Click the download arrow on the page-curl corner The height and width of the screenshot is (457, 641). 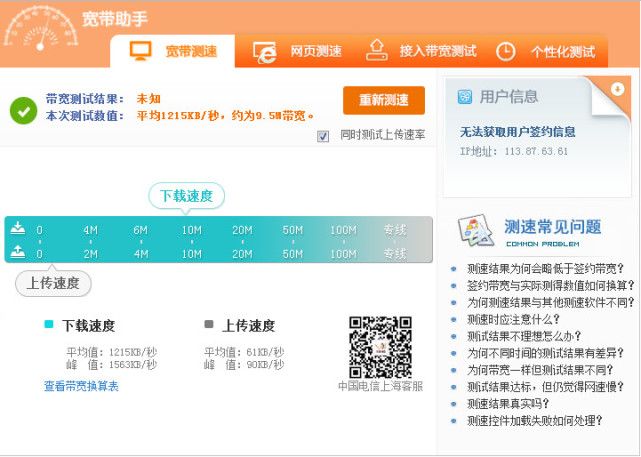tap(617, 89)
